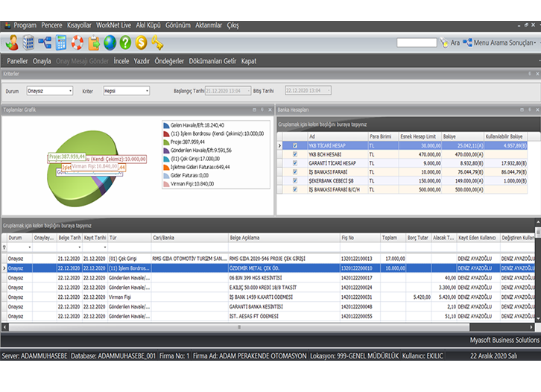Toggle checkbox for YKB BCH HESABI
541x392 pixels.
295,154
